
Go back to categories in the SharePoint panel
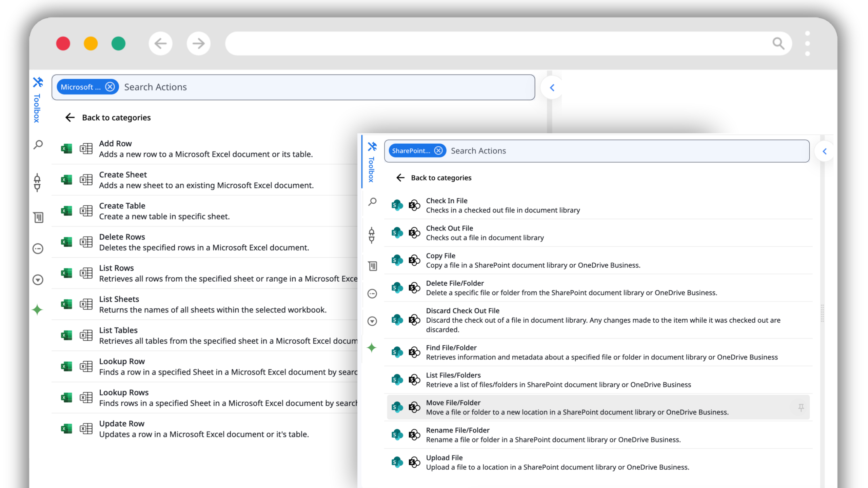434,178
